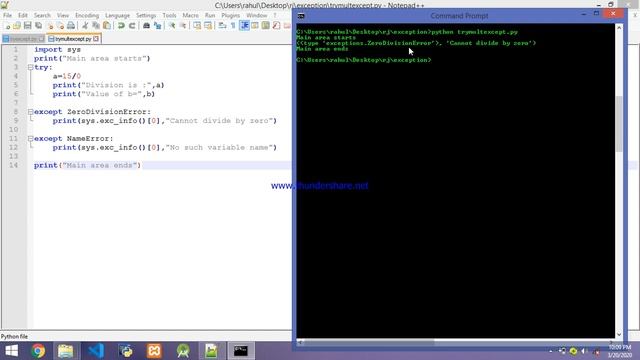Create a new document with New icon
The image size is (640, 360).
point(7,26)
